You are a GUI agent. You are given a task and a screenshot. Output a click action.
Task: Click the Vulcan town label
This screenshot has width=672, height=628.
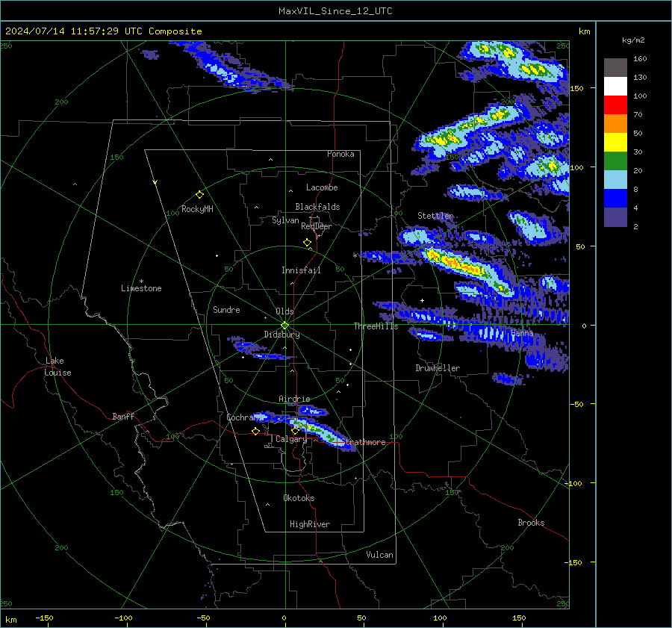pyautogui.click(x=379, y=555)
